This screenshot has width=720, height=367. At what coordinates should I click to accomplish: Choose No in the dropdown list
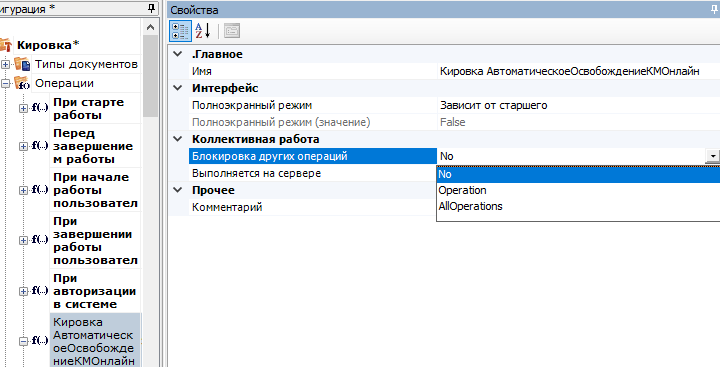(x=578, y=175)
